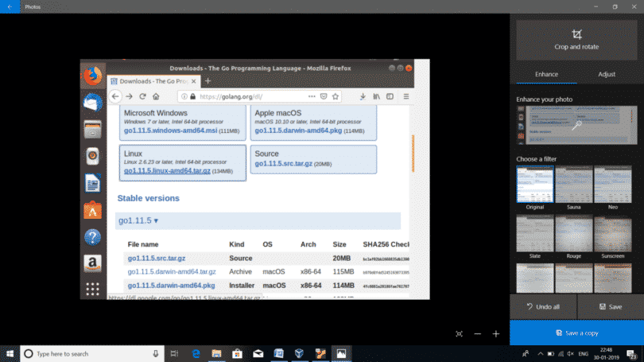Click the pictured Firefox hamburger menu icon
This screenshot has width=644, height=362.
tap(405, 96)
